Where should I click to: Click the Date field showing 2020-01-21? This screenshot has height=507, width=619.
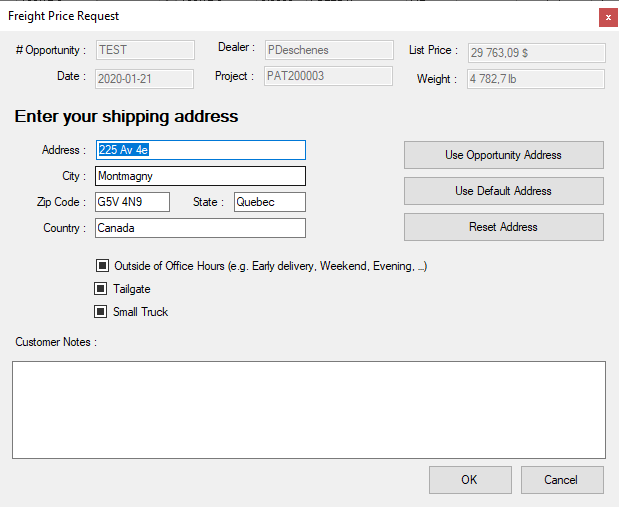click(144, 78)
